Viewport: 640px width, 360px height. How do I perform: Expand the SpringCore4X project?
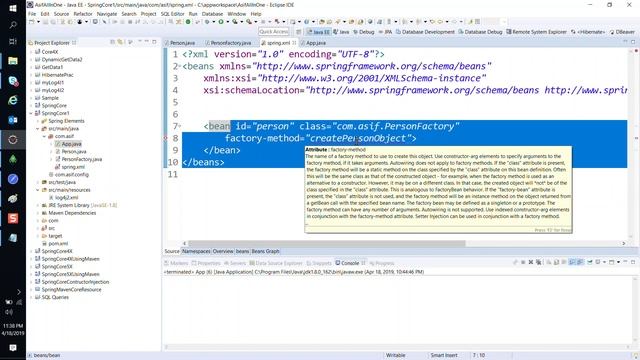click(31, 251)
